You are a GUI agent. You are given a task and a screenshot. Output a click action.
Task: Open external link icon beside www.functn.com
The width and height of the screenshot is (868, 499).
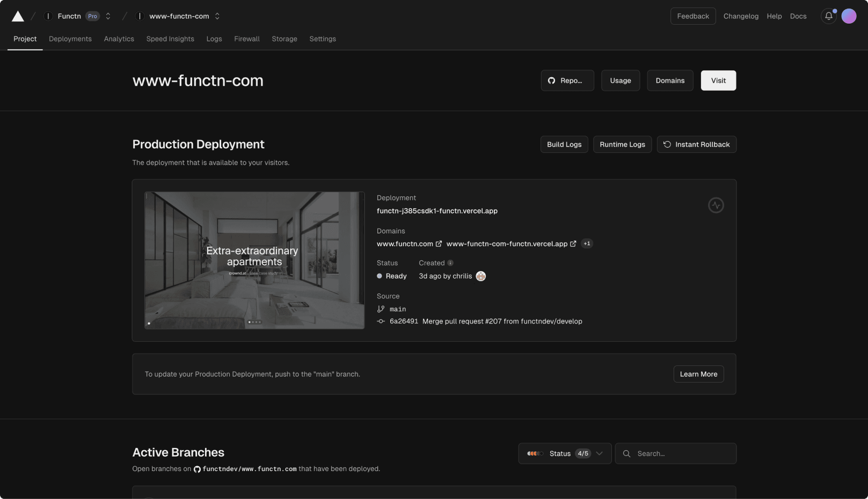pos(439,244)
